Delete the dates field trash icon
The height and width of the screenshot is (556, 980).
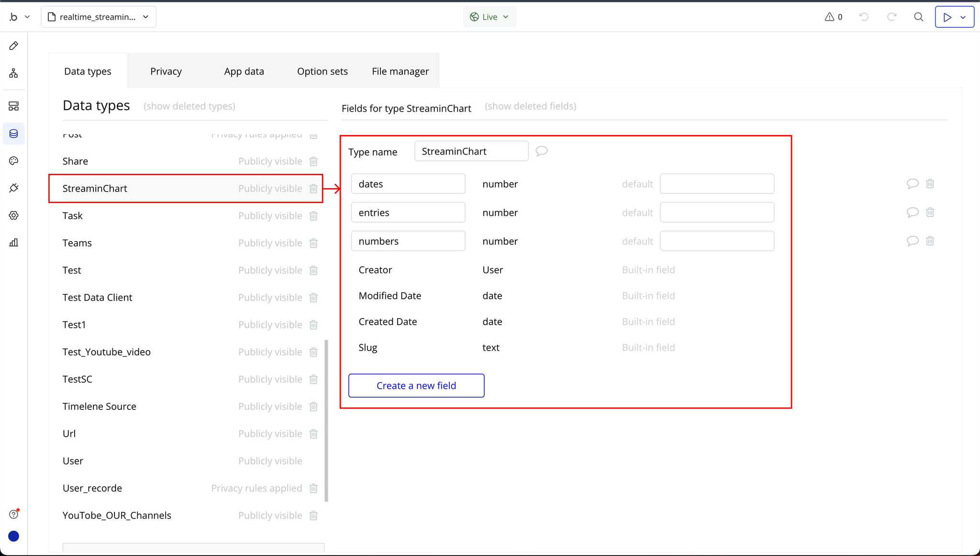[930, 184]
